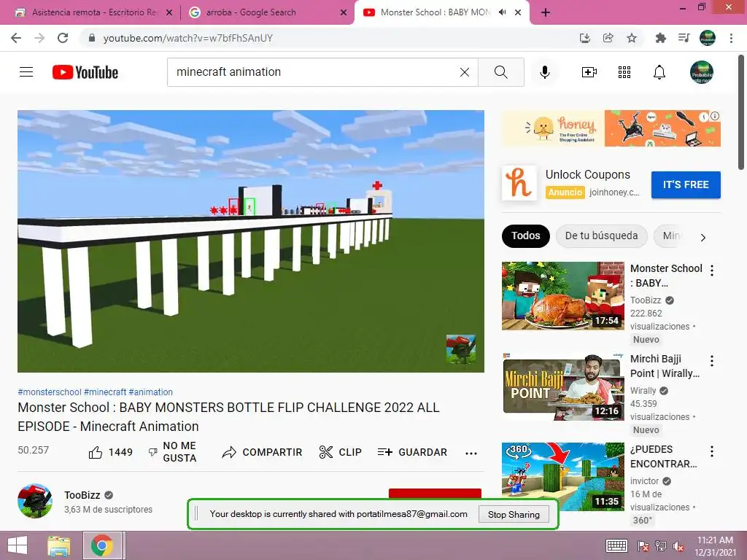Clear the search box with the X
The width and height of the screenshot is (747, 560).
coord(465,72)
